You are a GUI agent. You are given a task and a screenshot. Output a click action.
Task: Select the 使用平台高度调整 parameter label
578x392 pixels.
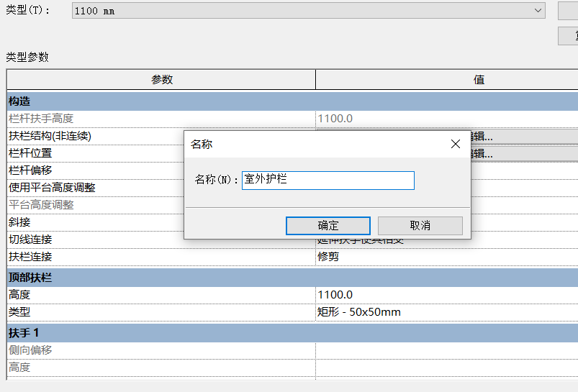click(x=52, y=188)
